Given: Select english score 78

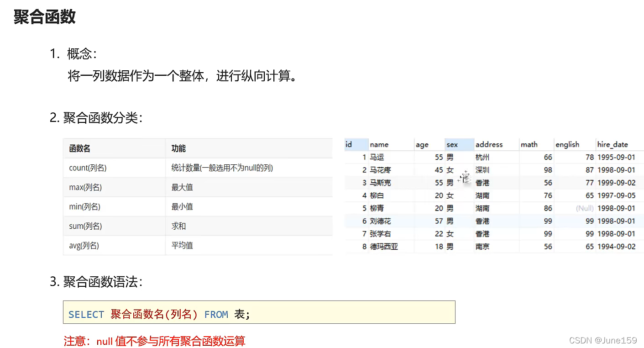Looking at the screenshot, I should pos(590,157).
